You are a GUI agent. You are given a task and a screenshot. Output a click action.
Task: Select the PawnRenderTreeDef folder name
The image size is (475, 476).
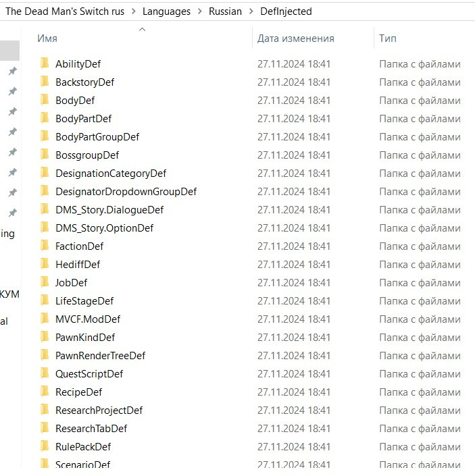coord(100,356)
